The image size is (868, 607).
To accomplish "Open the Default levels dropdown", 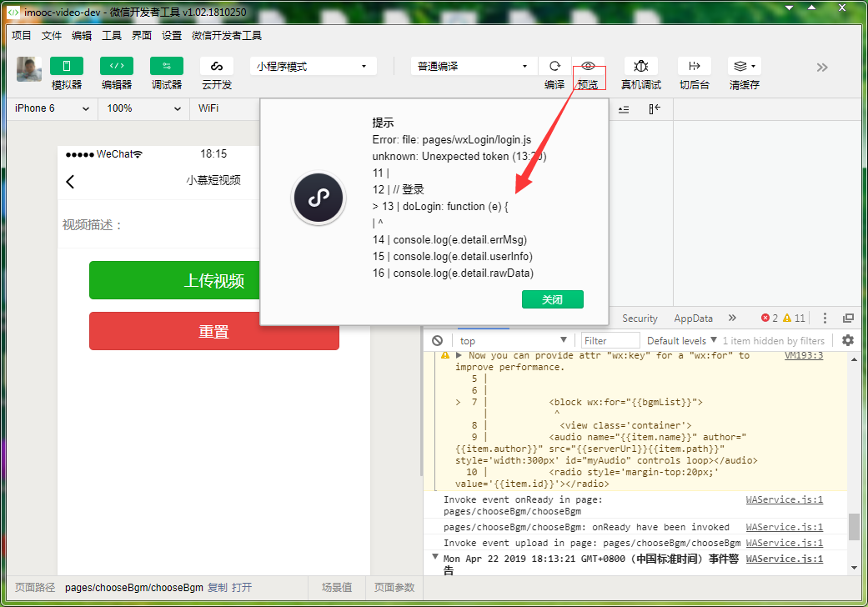I will [x=682, y=341].
